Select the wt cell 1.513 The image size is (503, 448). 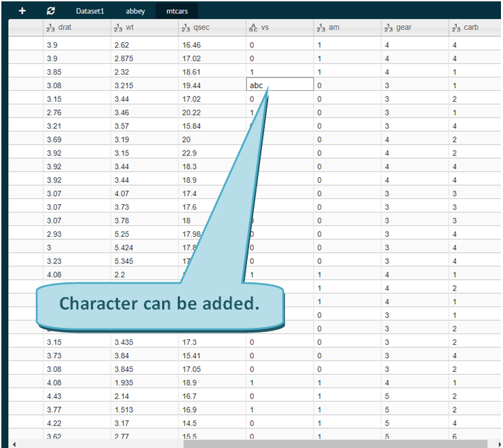[145, 409]
